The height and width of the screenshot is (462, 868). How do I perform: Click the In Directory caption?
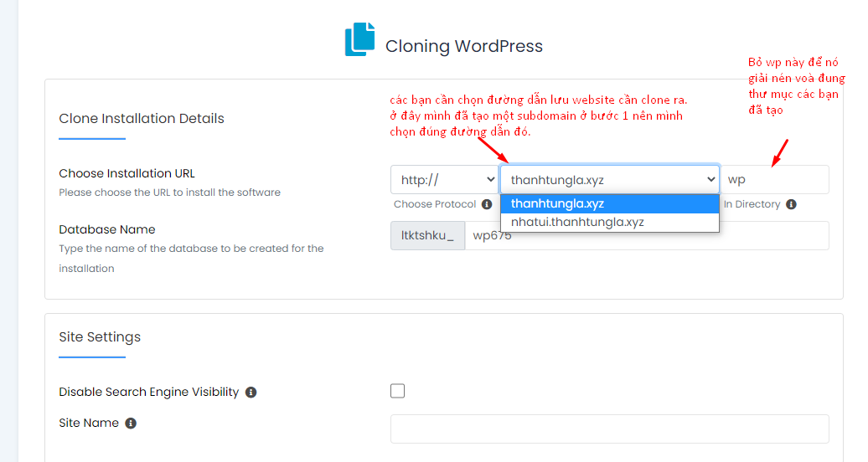pos(752,204)
